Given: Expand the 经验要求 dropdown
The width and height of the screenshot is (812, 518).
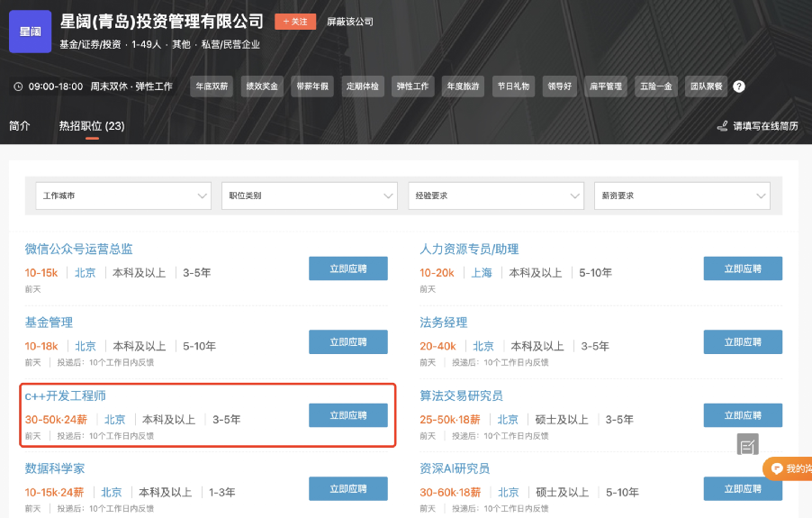Looking at the screenshot, I should 495,195.
